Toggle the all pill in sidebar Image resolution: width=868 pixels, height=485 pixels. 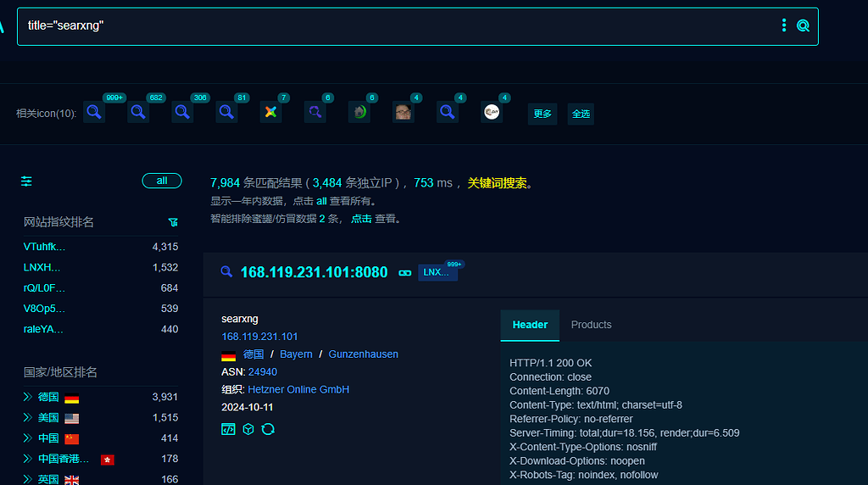pos(162,181)
